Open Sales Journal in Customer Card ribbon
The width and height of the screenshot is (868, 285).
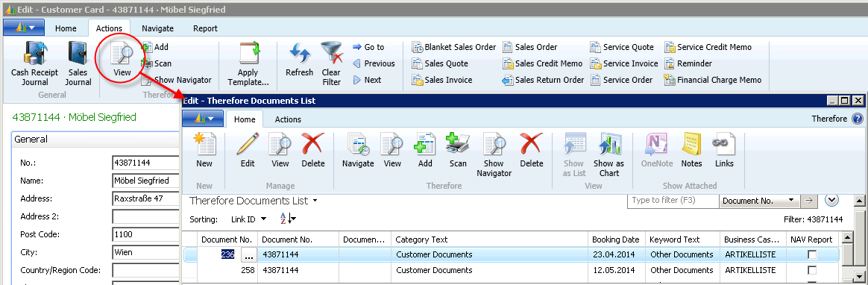point(78,64)
